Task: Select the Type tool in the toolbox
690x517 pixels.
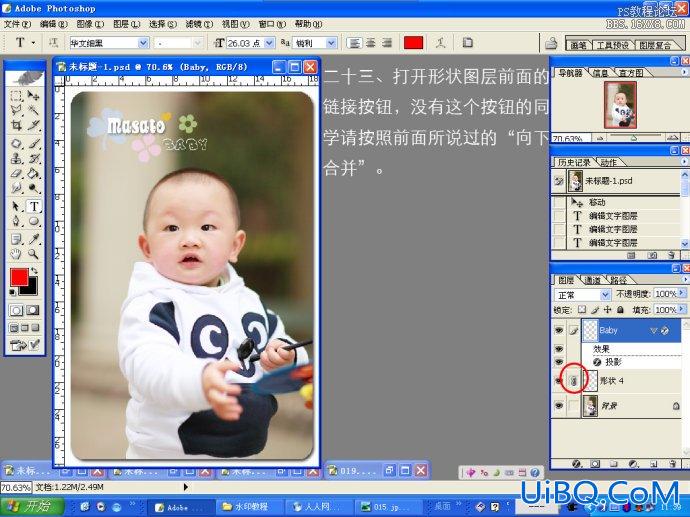Action: click(x=33, y=206)
